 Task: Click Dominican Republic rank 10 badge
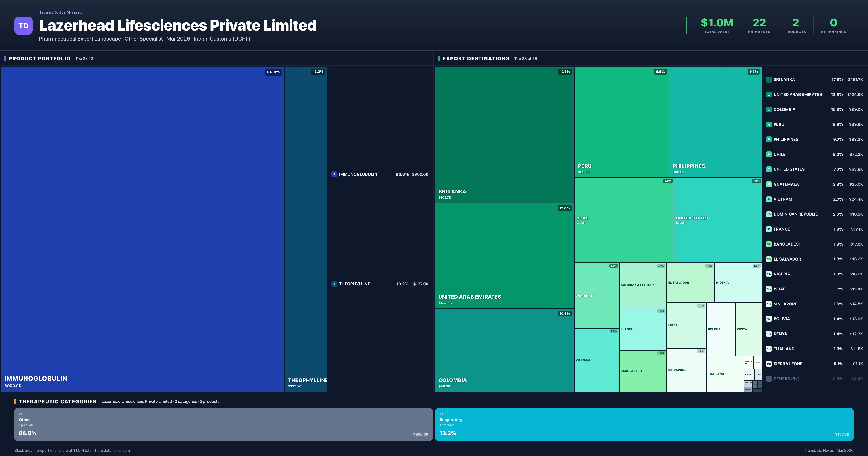coord(769,214)
